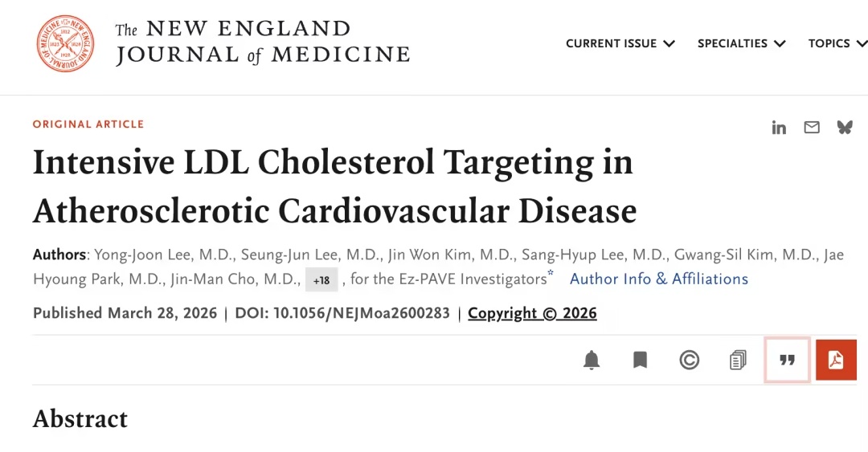
Task: Open the Topics dropdown menu
Action: point(837,43)
